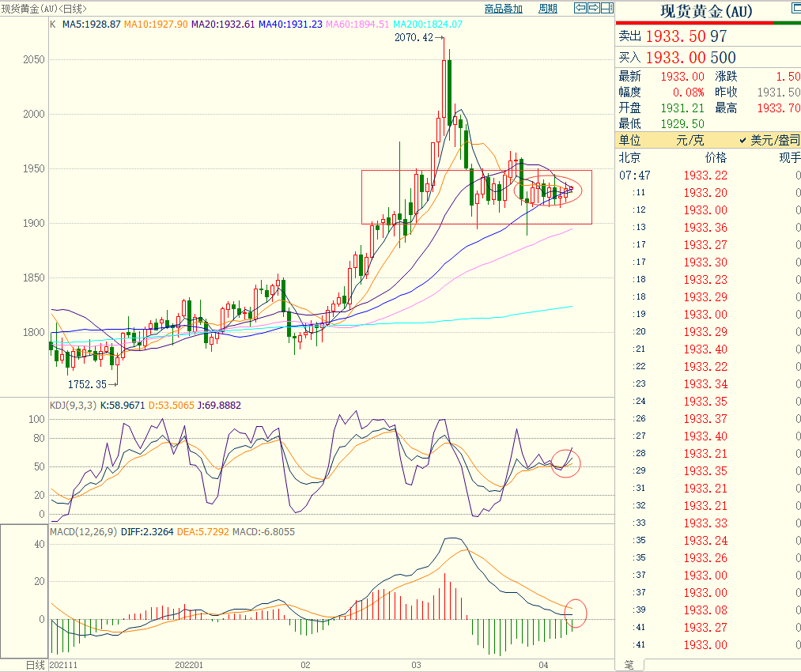Click the 昨收 value 1931.50
Screen dimensions: 801x672
click(779, 92)
